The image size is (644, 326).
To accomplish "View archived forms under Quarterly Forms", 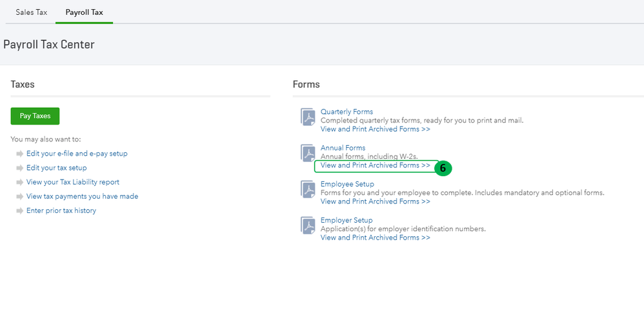I will (376, 129).
